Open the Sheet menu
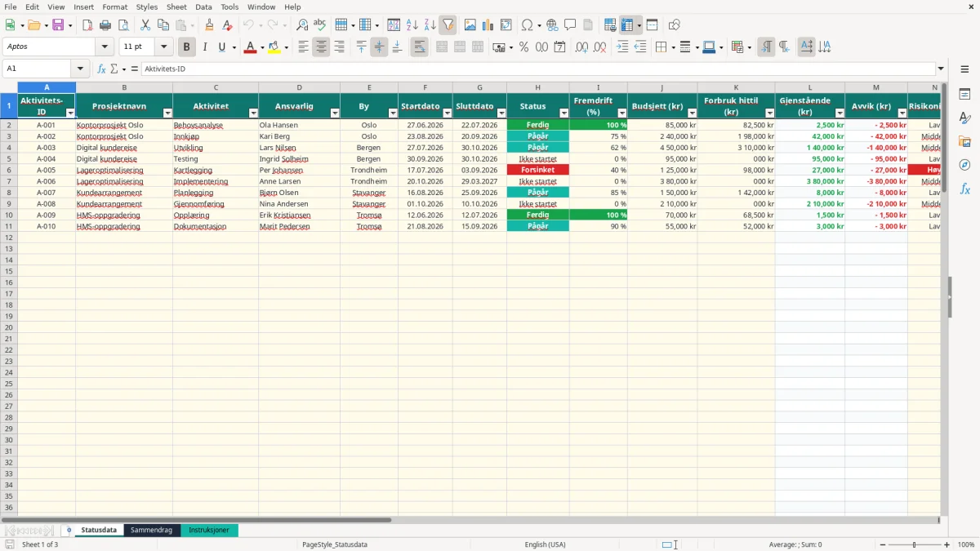 click(x=176, y=7)
